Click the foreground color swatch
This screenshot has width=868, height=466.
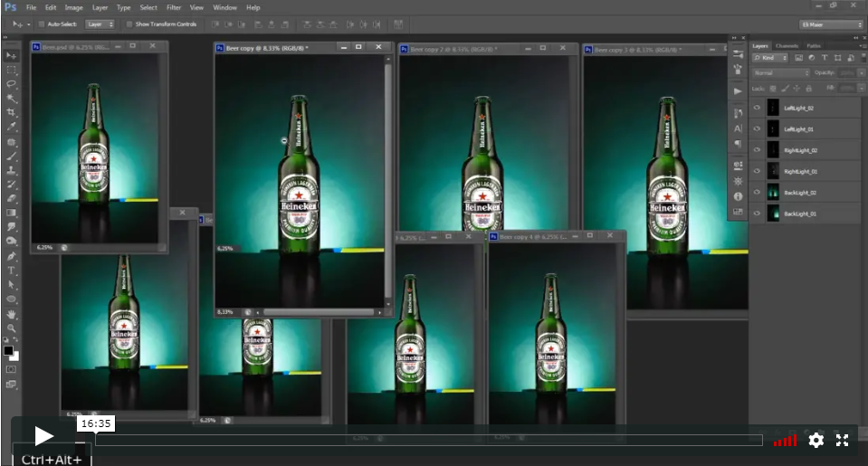click(x=8, y=350)
